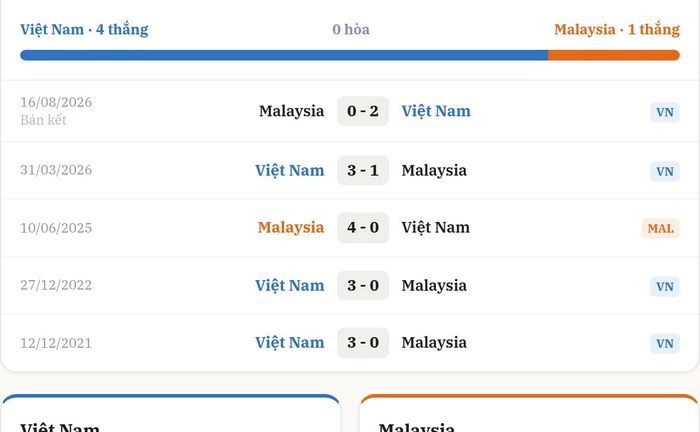Screen dimensions: 700x432
Task: Click the VN badge on the 27/12/2022 match
Action: pyautogui.click(x=665, y=286)
